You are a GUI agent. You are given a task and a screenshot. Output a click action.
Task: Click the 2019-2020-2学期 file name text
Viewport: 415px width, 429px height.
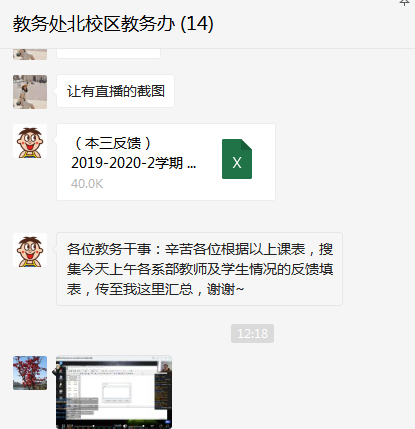[134, 163]
